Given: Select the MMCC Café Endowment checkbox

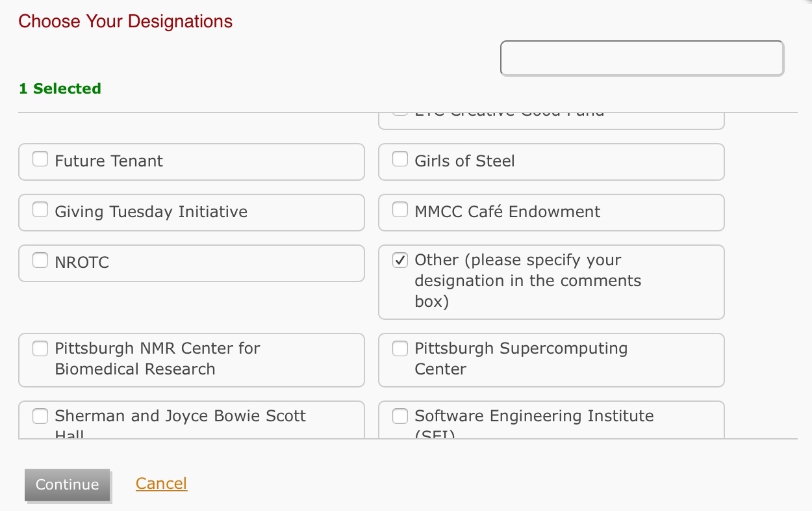Looking at the screenshot, I should click(x=400, y=210).
